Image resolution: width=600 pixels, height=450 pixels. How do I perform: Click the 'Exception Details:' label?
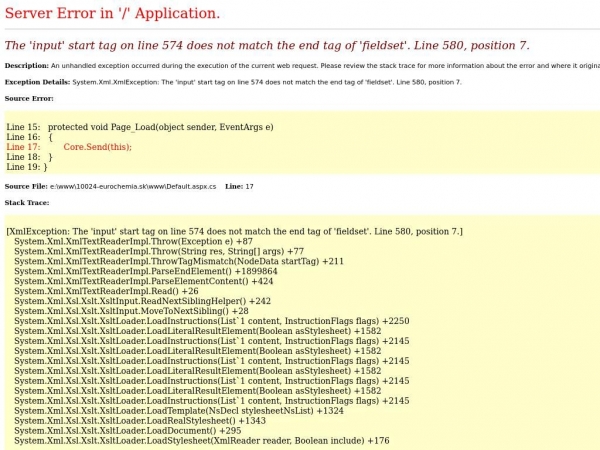coord(38,81)
